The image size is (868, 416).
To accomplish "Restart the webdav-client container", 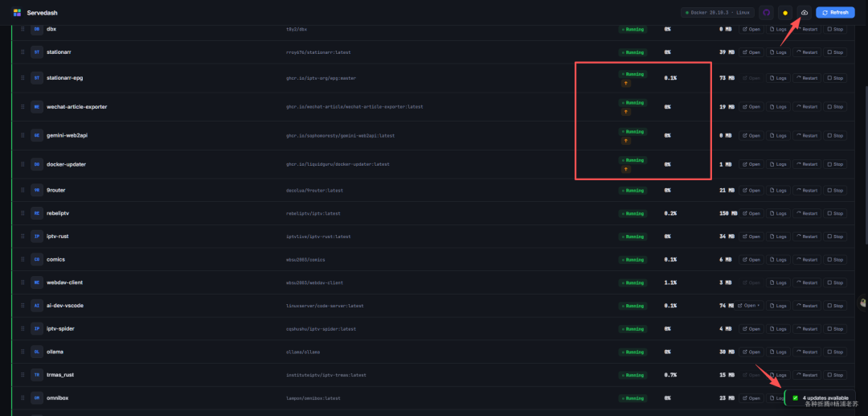I will (x=807, y=282).
